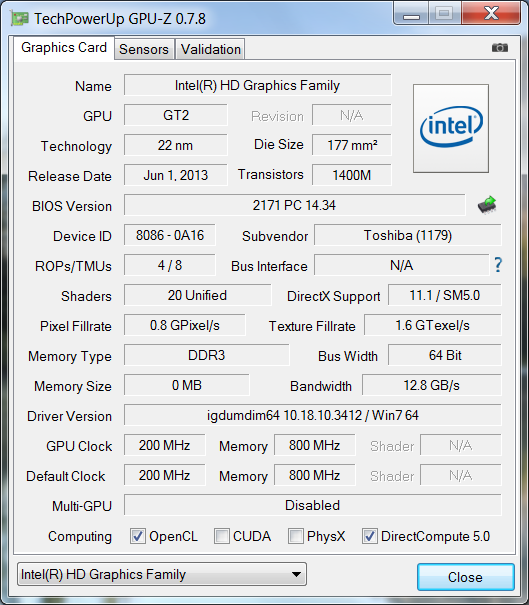This screenshot has height=605, width=529.
Task: Click the 'Driver Version' label
Action: click(x=69, y=416)
